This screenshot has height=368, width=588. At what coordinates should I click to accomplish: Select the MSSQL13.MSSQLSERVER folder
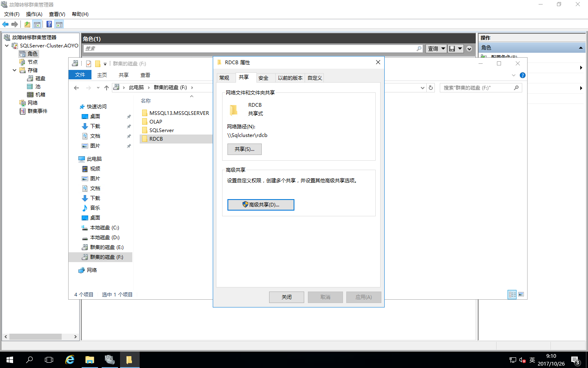(x=176, y=113)
